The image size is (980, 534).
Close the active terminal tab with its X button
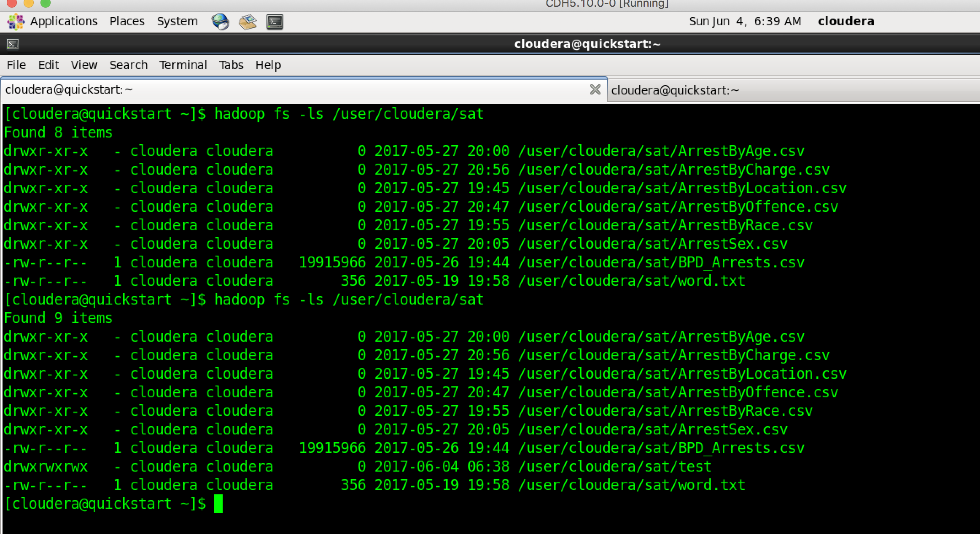595,90
